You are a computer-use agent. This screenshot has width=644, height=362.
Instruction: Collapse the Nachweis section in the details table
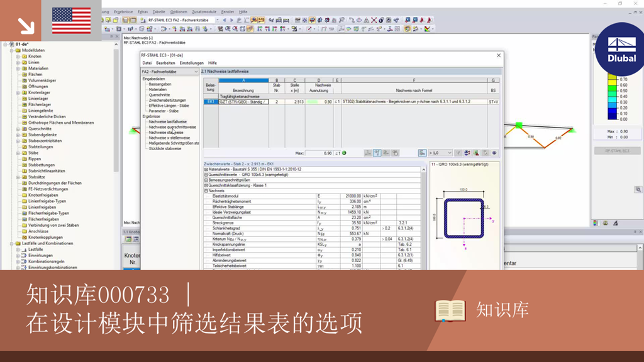pyautogui.click(x=206, y=190)
